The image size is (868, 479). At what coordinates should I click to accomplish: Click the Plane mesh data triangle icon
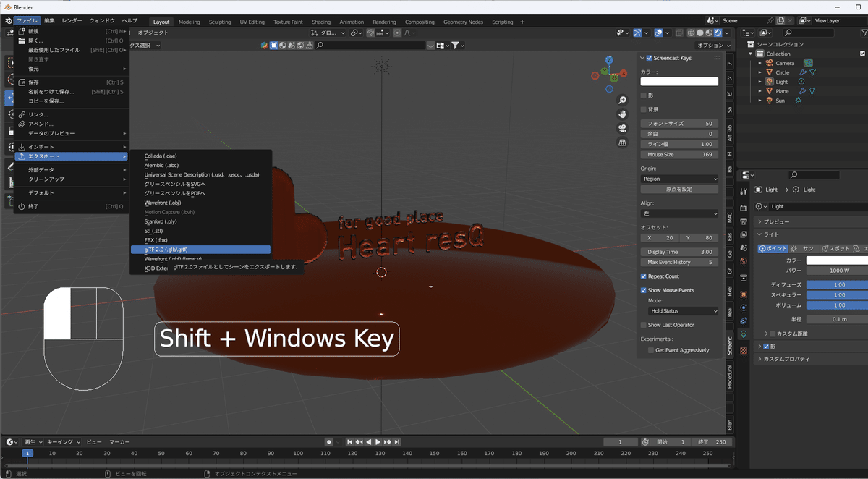[x=812, y=91]
